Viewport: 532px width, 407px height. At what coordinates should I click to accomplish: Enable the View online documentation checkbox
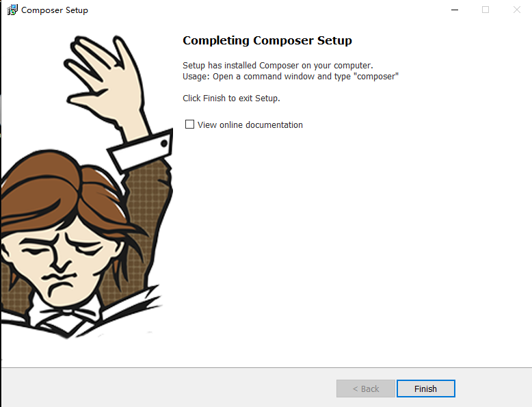point(189,124)
